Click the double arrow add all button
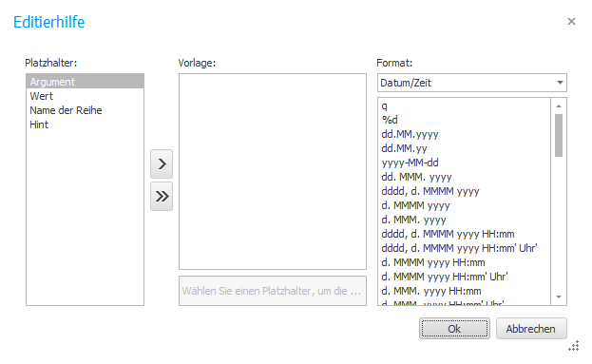This screenshot has width=592, height=364. point(162,197)
